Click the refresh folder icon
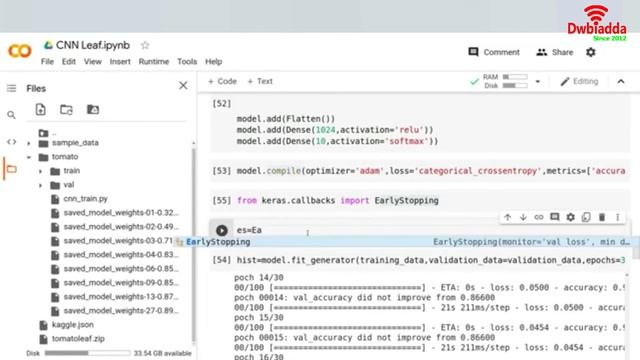640x360 pixels. [x=66, y=109]
